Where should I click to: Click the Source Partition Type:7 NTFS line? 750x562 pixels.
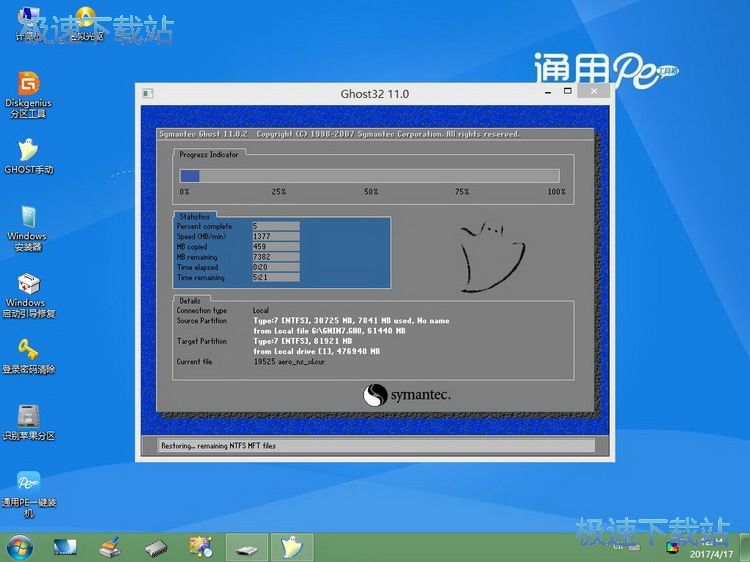click(351, 320)
